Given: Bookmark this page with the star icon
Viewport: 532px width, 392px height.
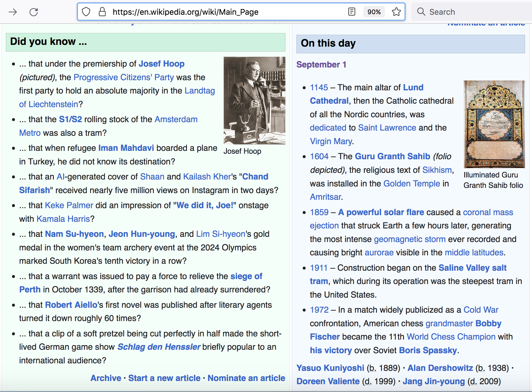Looking at the screenshot, I should (x=396, y=12).
